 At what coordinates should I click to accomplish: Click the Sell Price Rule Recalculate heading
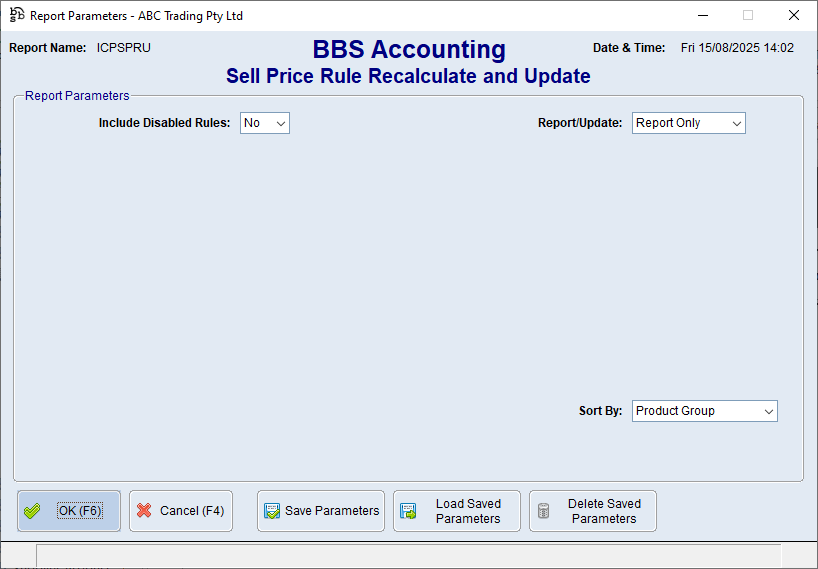(408, 76)
